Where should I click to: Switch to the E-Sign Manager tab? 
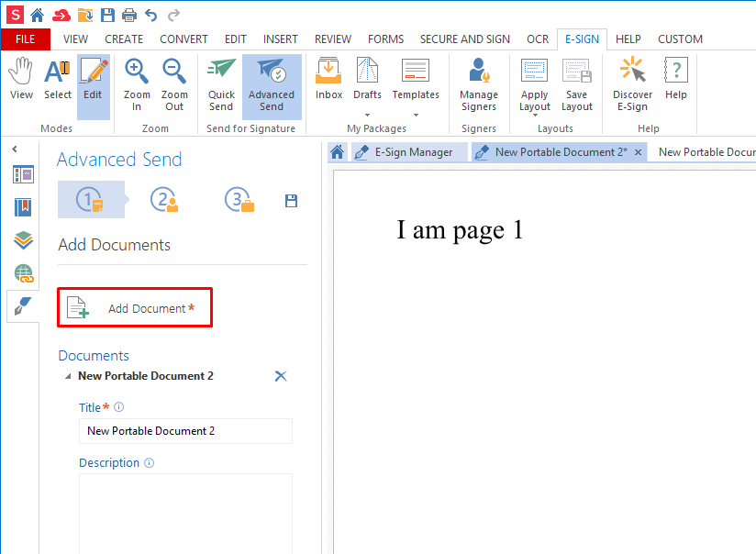coord(403,152)
